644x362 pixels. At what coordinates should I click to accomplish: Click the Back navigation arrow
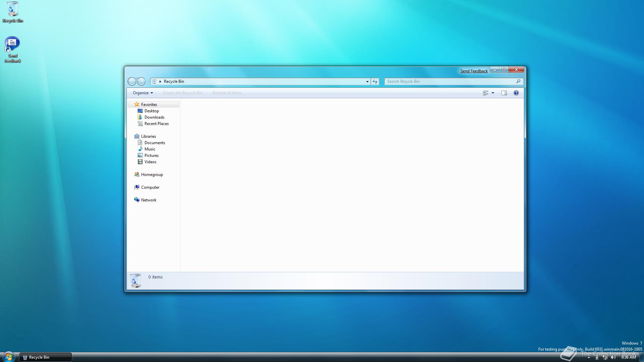tap(132, 81)
